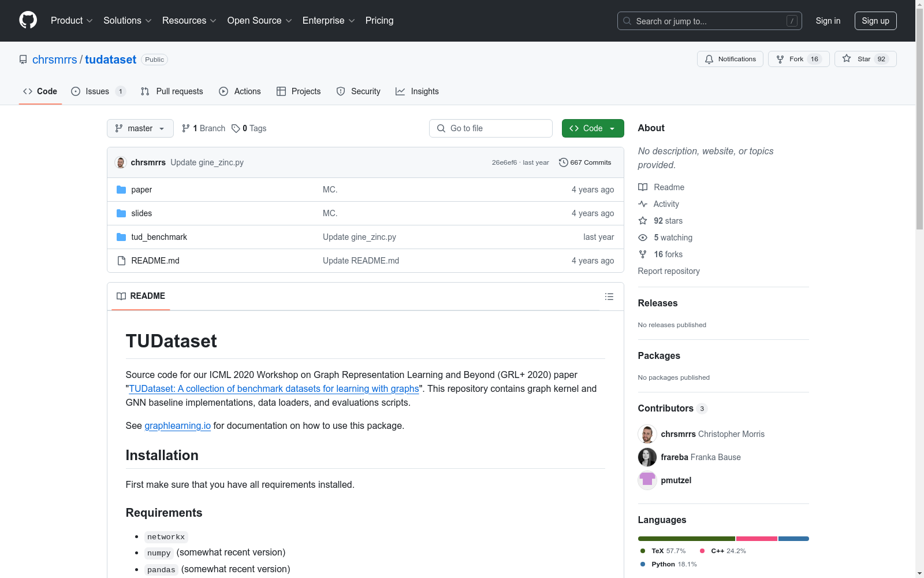The height and width of the screenshot is (578, 924).
Task: Click the repository book icon beside chrsmrrs
Action: point(23,60)
